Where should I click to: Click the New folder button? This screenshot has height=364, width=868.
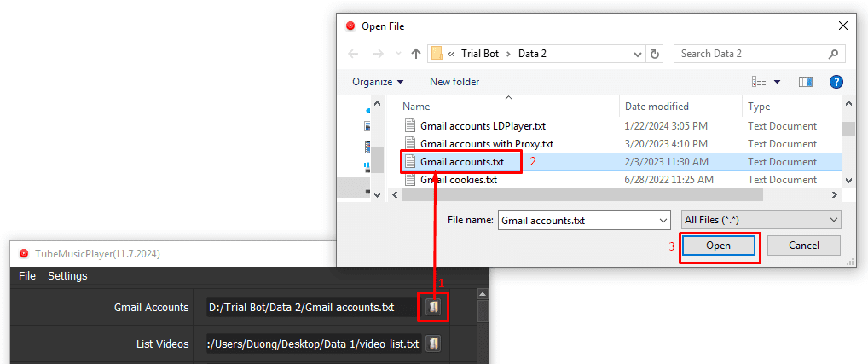[x=454, y=82]
